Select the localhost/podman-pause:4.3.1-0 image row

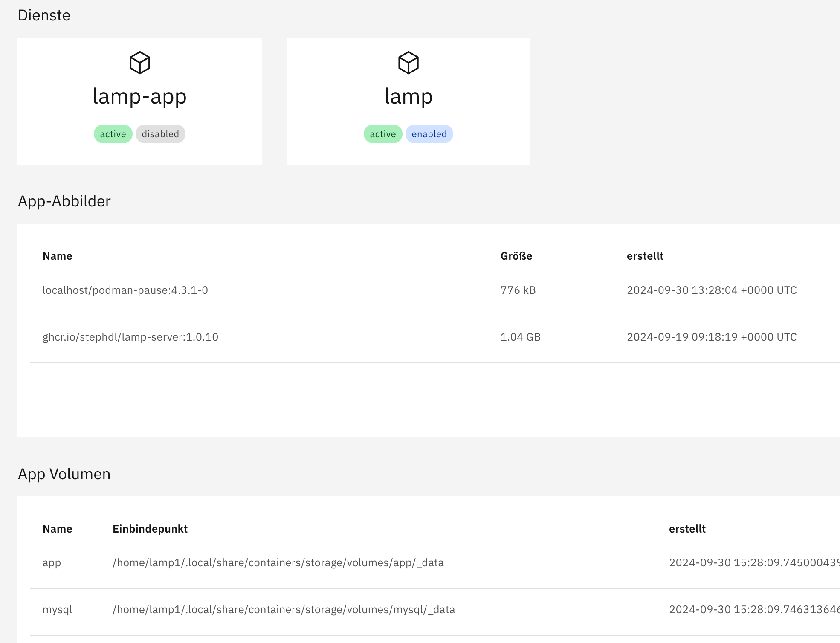[125, 290]
